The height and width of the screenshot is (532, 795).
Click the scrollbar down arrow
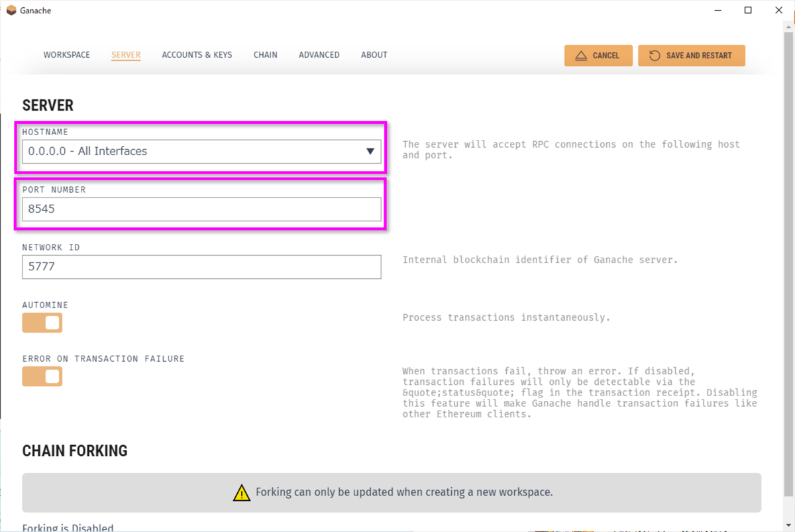pos(788,525)
